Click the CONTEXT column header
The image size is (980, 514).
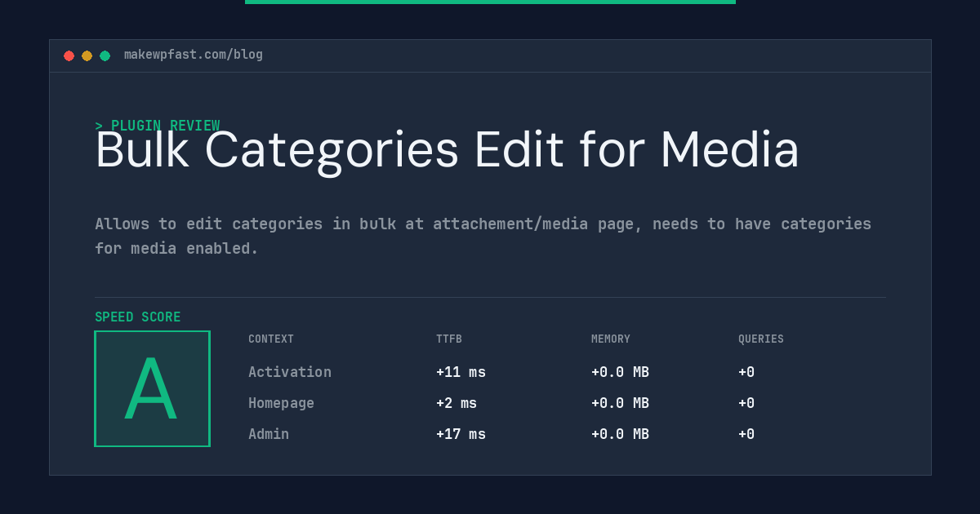click(271, 339)
